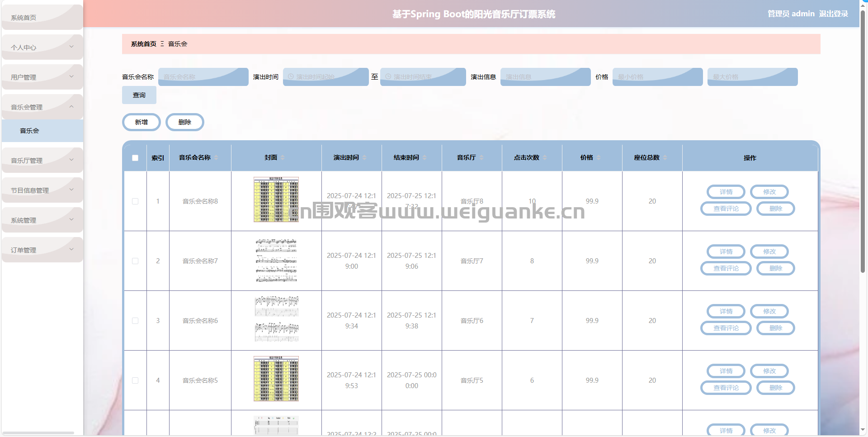
Task: Check the row for 音乐会名称6
Action: tap(135, 321)
